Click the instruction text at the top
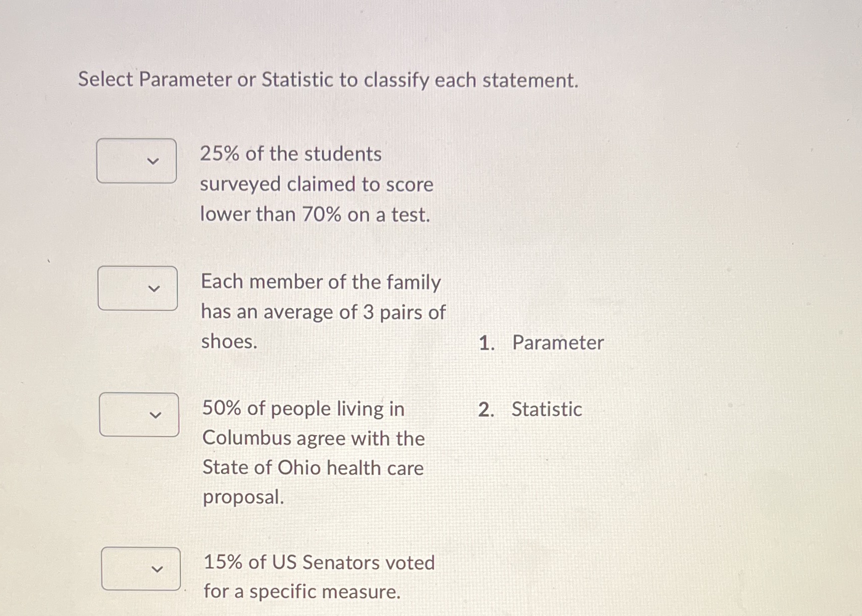 (328, 79)
